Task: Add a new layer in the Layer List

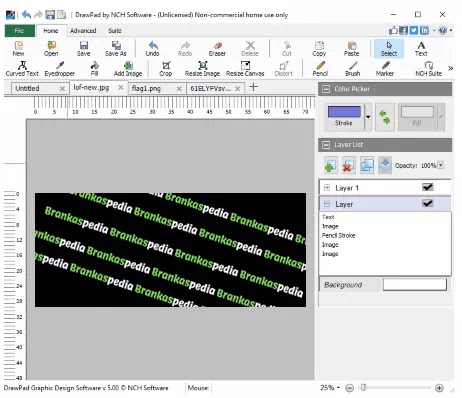Action: [x=330, y=165]
